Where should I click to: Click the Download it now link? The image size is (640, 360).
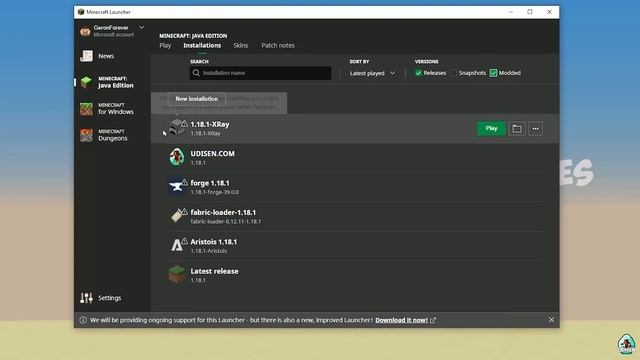pos(402,320)
